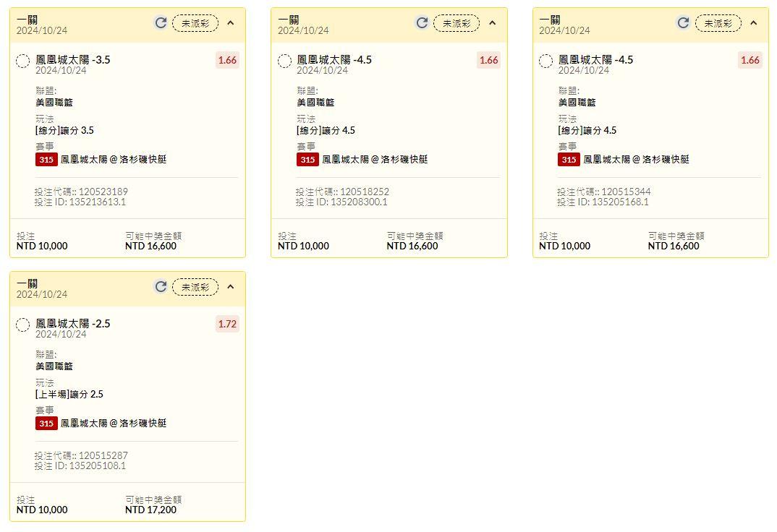Click [總分]讓分 4.5 in card 120515344
This screenshot has width=777, height=532.
coord(587,131)
